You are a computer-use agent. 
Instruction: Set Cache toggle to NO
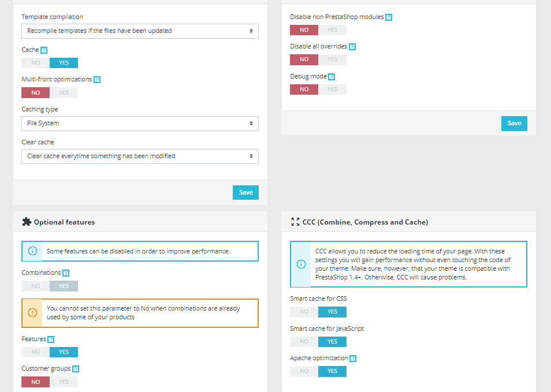(36, 63)
